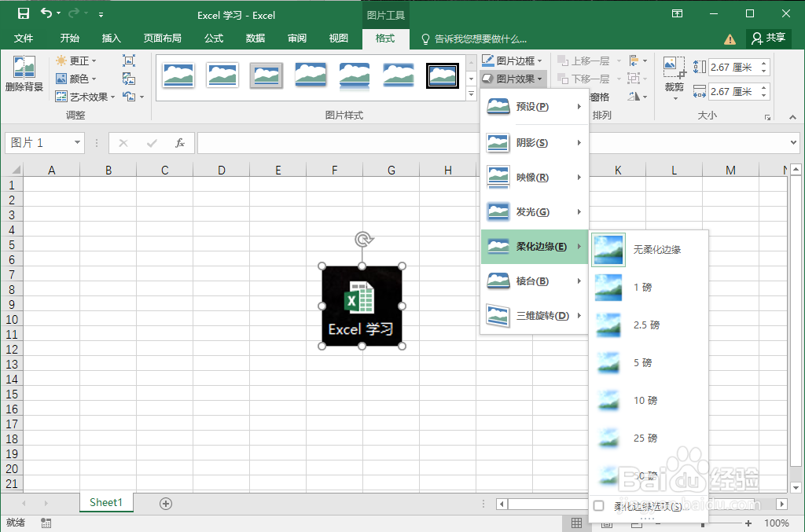Decrease picture width with down stepper

764,96
